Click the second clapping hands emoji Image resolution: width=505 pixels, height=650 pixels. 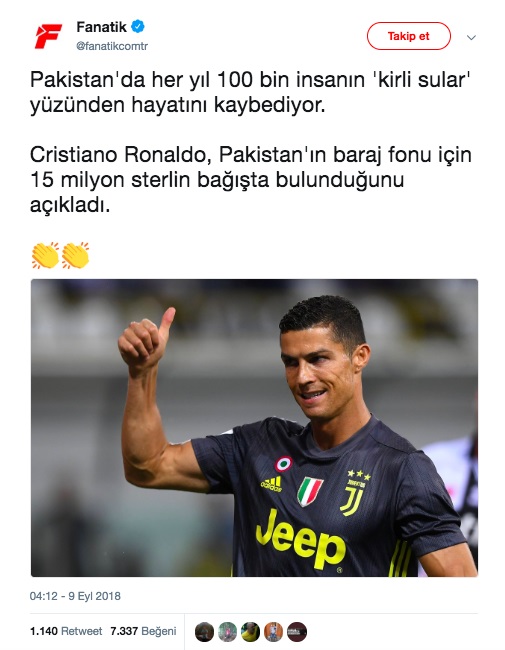pos(75,255)
